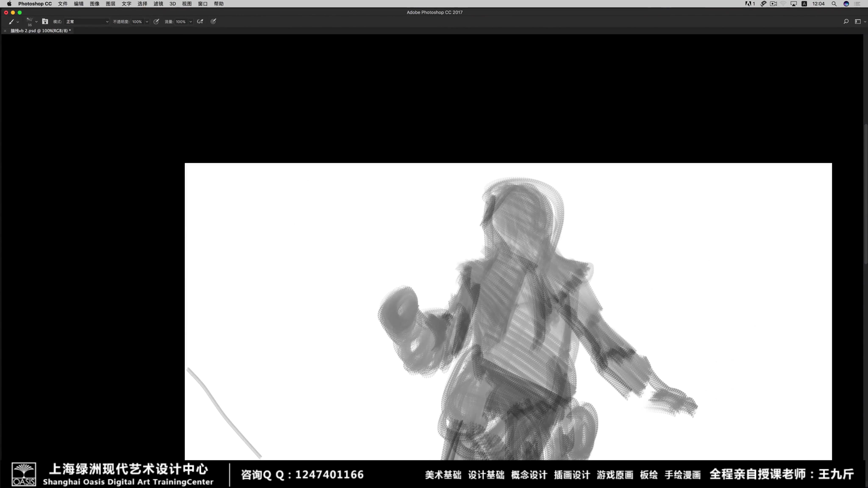Open the AirPlay display menu
The width and height of the screenshot is (868, 488).
tap(794, 4)
